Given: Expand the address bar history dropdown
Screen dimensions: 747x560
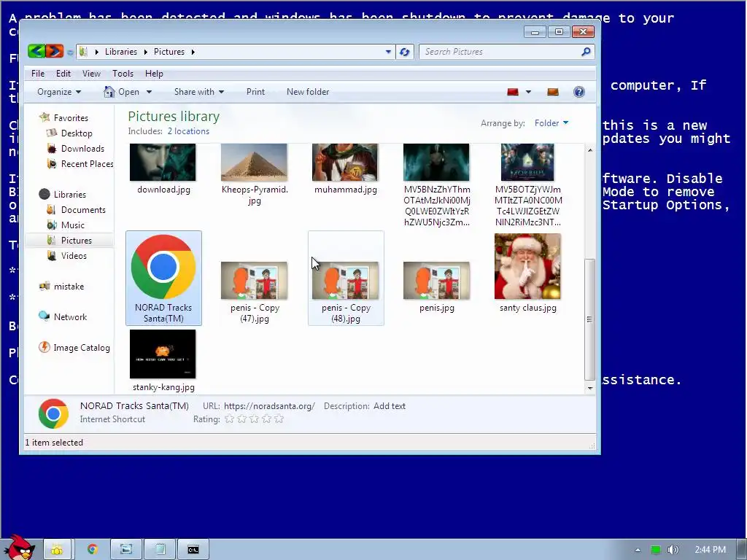Looking at the screenshot, I should click(x=388, y=52).
